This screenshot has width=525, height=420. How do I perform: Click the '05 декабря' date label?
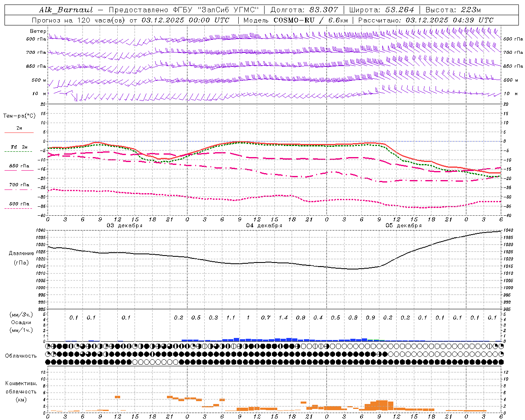click(x=404, y=226)
